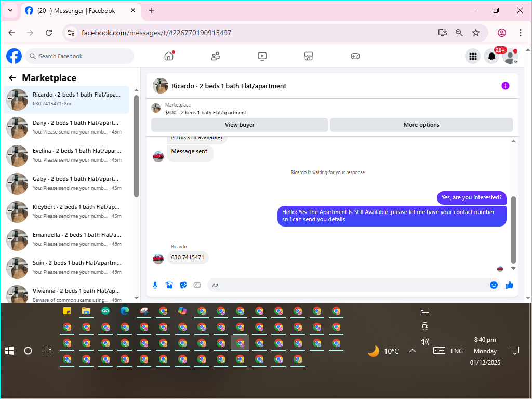Image resolution: width=532 pixels, height=399 pixels.
Task: Click Ricardo's chat header name
Action: 229,86
